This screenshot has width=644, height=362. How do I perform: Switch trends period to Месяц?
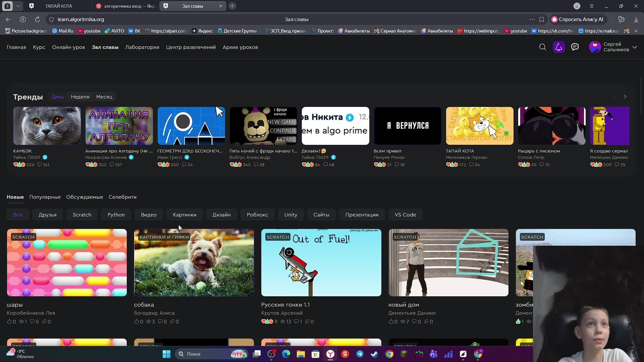click(104, 97)
